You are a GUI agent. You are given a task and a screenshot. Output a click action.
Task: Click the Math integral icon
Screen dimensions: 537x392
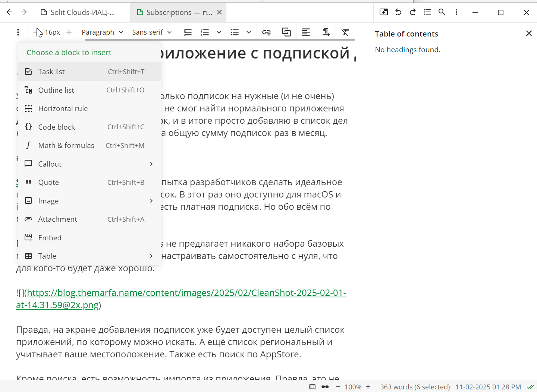coord(28,145)
